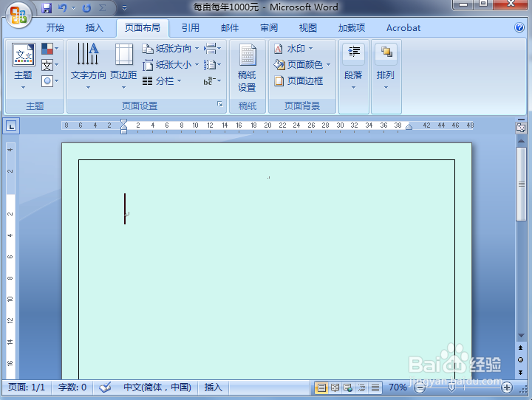
Task: Open the select browse object button
Action: click(x=520, y=360)
